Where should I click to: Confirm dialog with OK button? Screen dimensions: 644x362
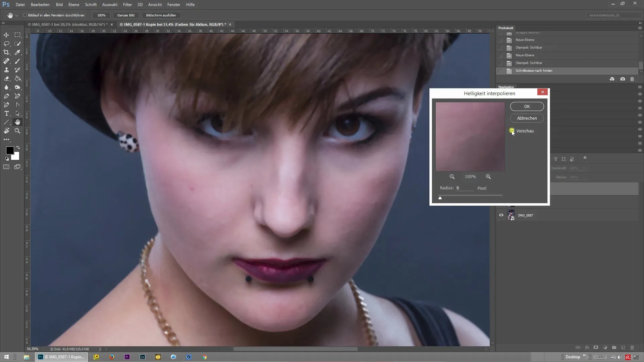pos(527,106)
